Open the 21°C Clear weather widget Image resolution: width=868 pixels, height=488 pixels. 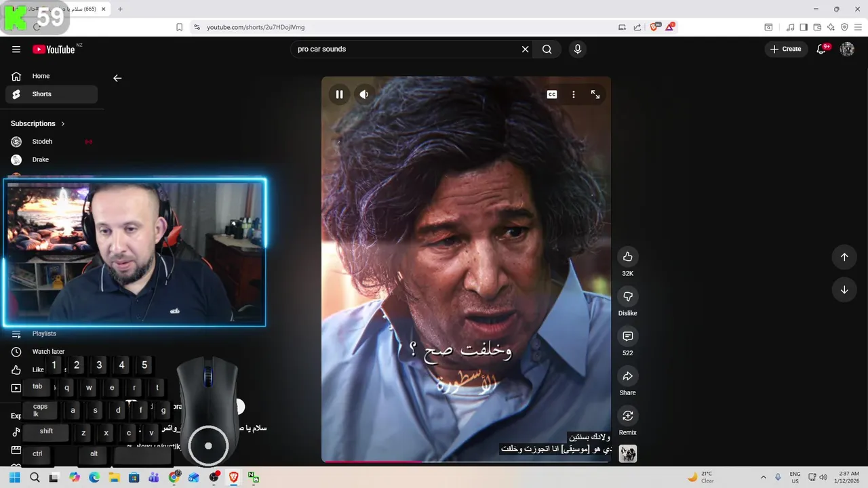(x=701, y=477)
